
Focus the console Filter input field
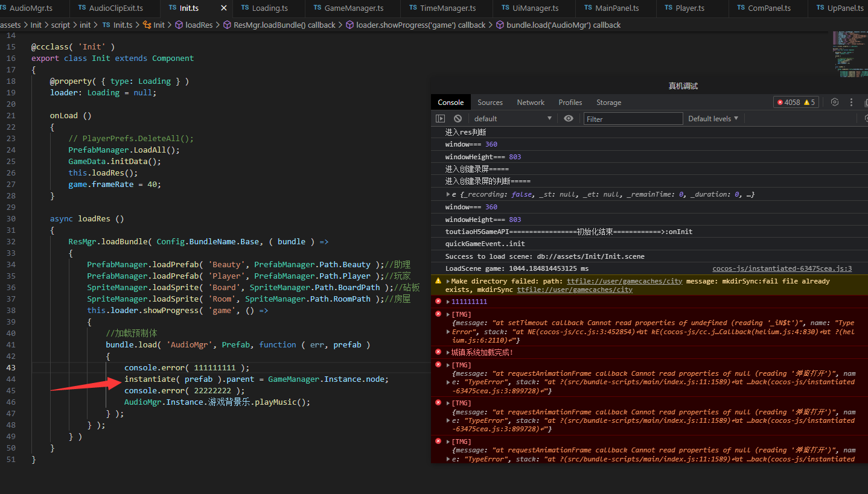(x=633, y=119)
